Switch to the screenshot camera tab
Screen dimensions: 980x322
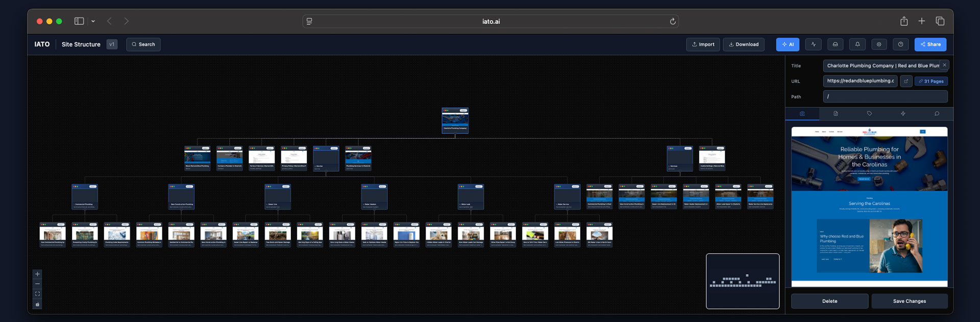pyautogui.click(x=802, y=113)
